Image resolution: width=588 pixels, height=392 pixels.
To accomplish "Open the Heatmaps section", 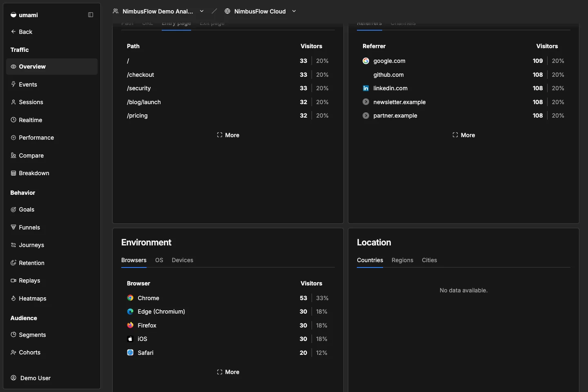I will 52,298.
